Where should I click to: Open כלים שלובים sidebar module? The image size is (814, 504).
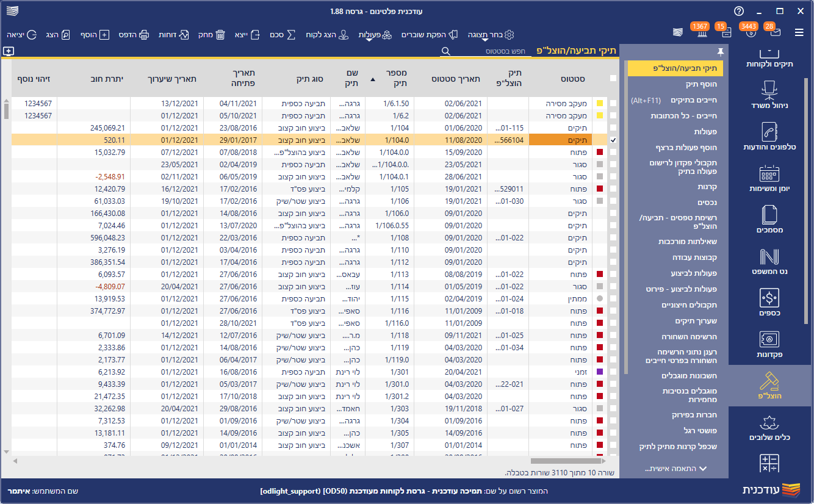point(769,427)
